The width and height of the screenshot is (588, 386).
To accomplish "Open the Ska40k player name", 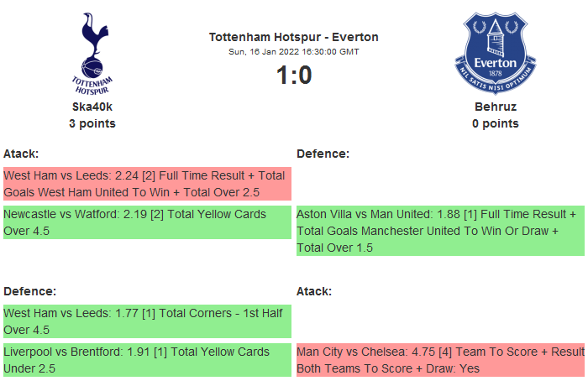I will tap(92, 107).
